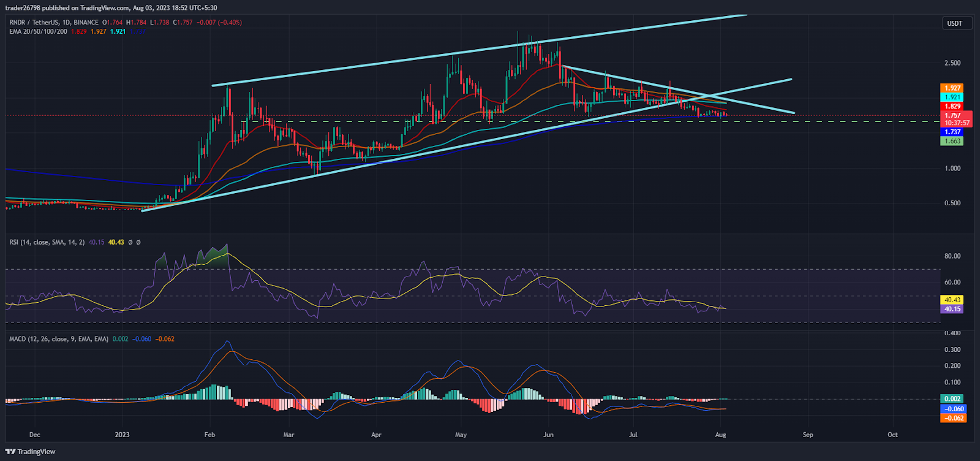980x461 pixels.
Task: Click the Jul date on time axis
Action: point(633,435)
